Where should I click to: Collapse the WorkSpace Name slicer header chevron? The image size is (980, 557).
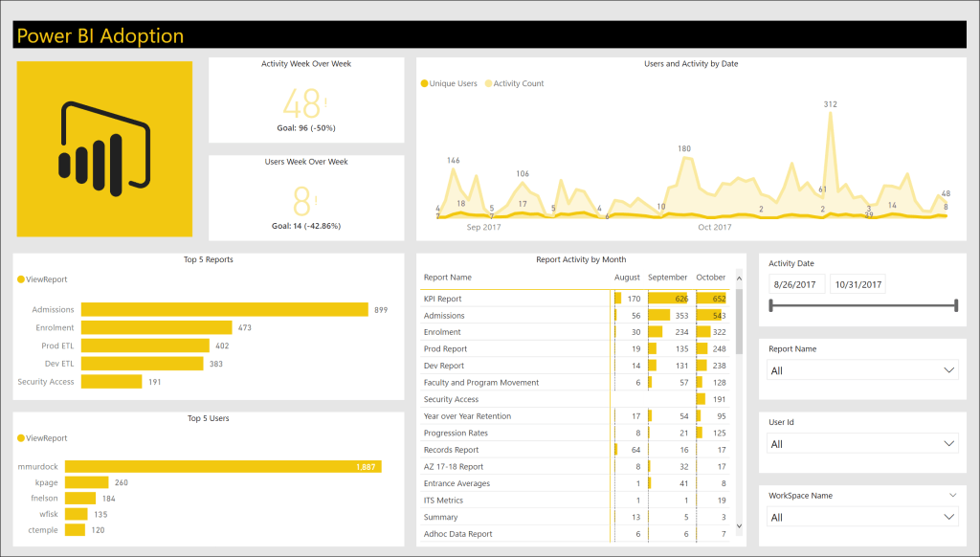point(952,495)
